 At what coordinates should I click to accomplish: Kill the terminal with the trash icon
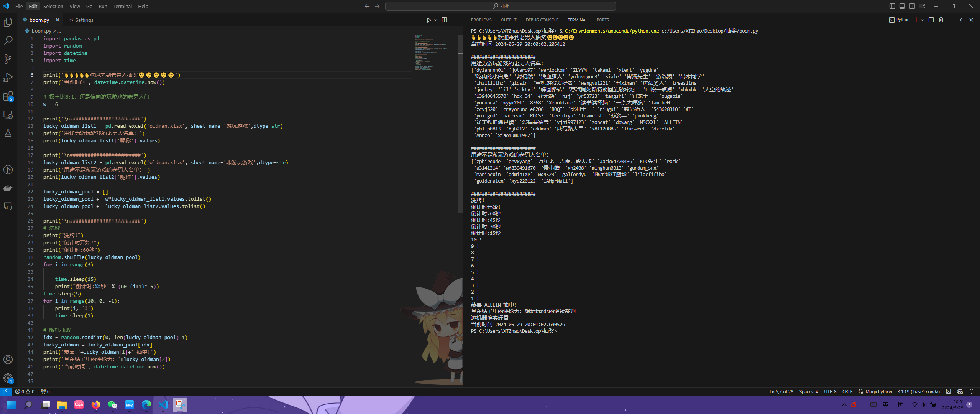click(x=941, y=20)
